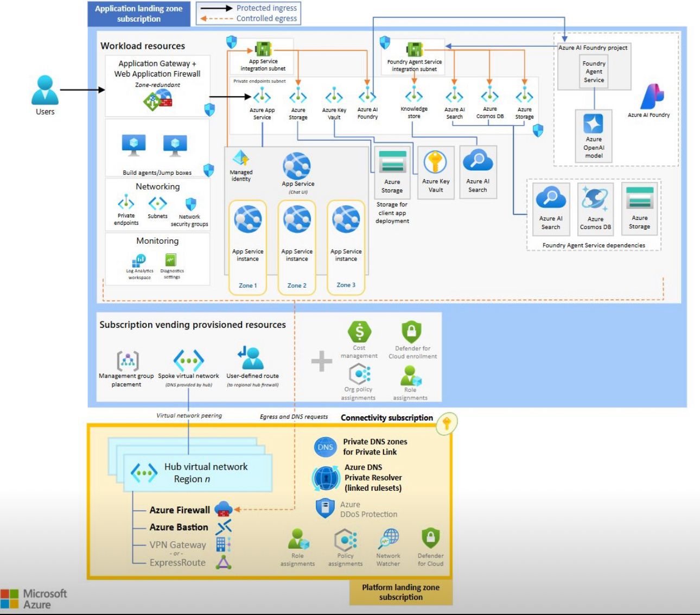Select Azure Storage icon in agent dependencies
The image size is (700, 615).
coord(640,199)
